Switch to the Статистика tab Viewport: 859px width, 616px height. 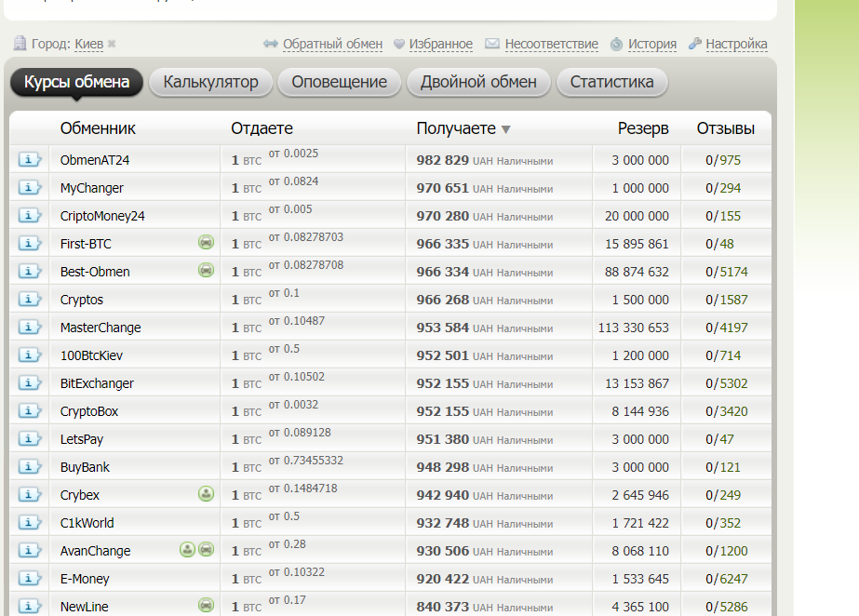click(612, 82)
